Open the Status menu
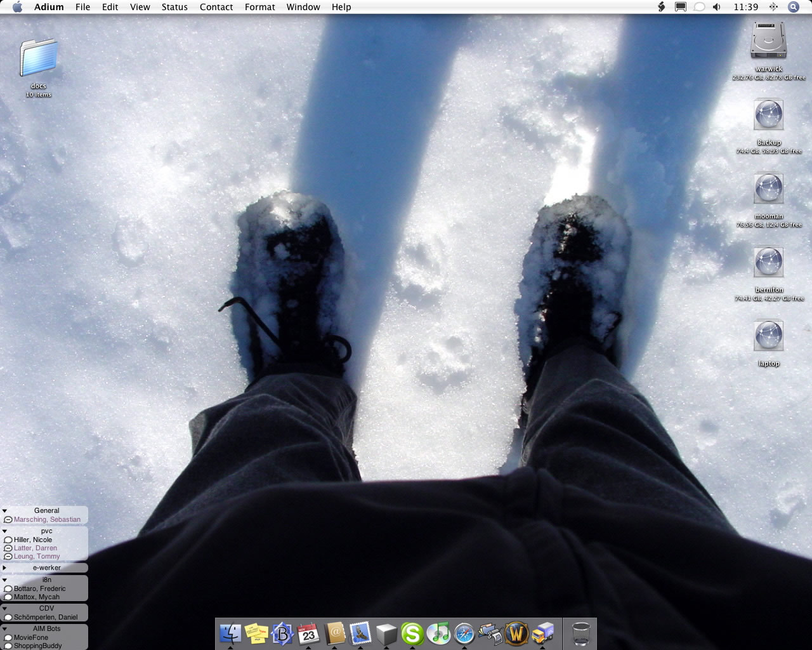The image size is (812, 650). coord(174,7)
